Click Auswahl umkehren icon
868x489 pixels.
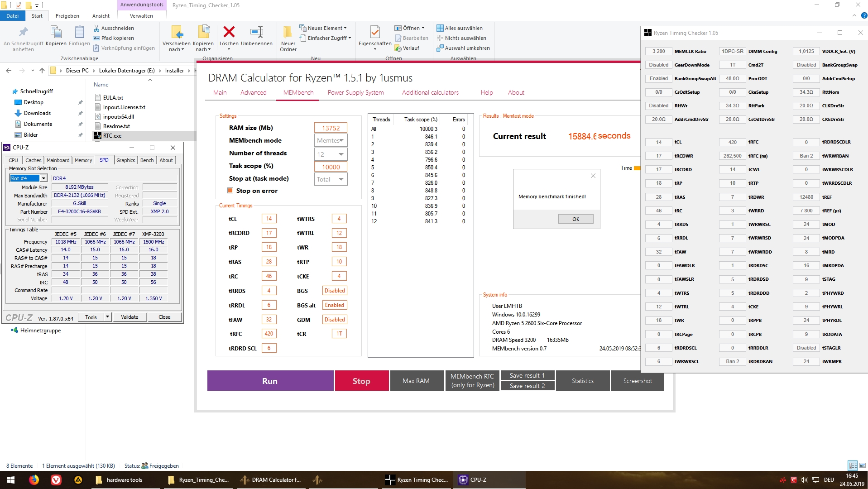tap(440, 48)
